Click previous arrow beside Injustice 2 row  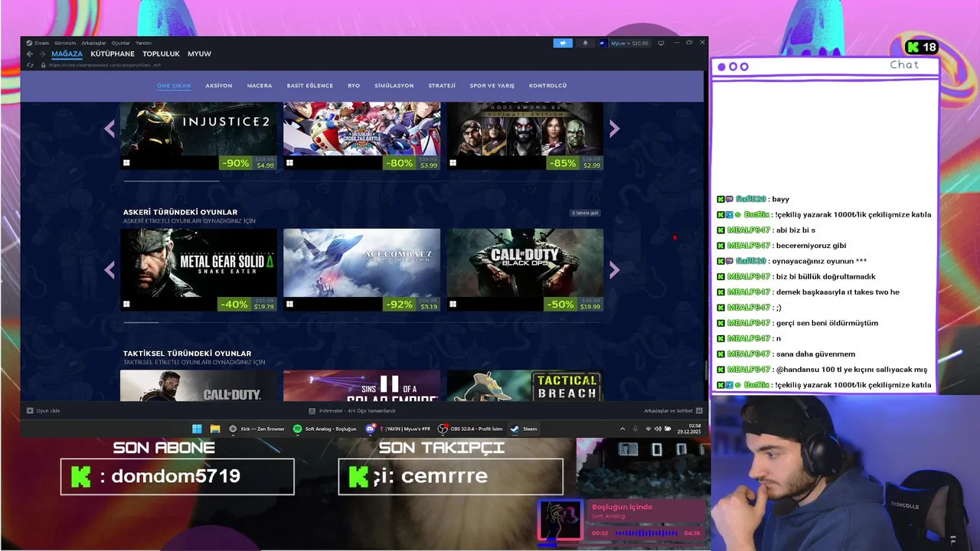[x=109, y=129]
